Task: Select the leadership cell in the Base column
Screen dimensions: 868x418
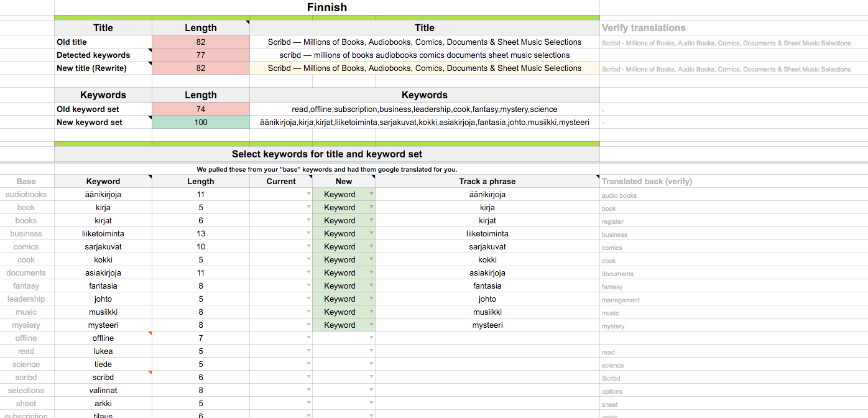Action: click(x=26, y=299)
